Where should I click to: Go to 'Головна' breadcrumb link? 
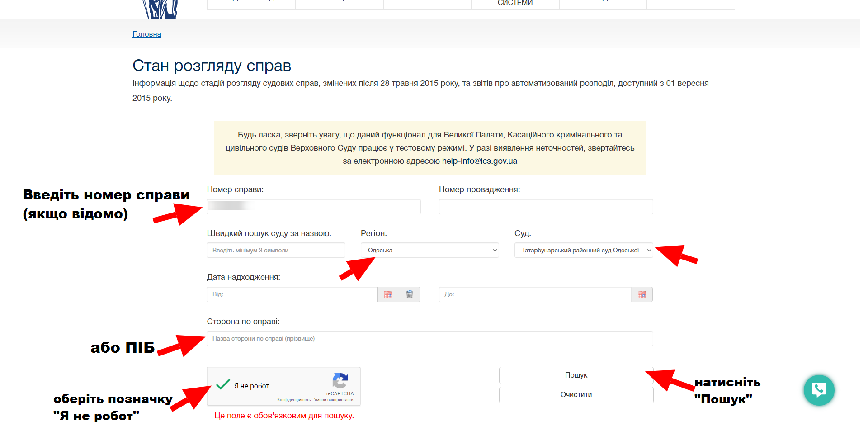[x=146, y=34]
